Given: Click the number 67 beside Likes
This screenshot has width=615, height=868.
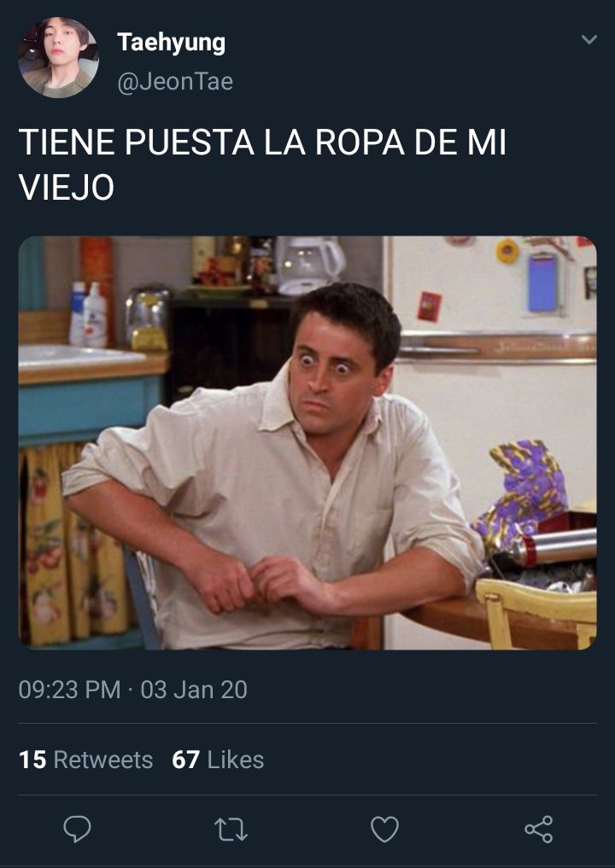Looking at the screenshot, I should [x=185, y=760].
